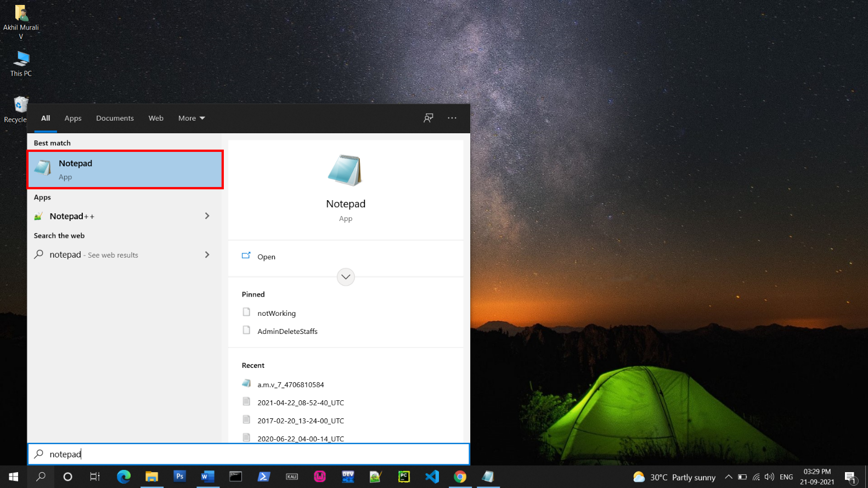Click the search input box containing notepad
This screenshot has width=868, height=488.
[x=249, y=454]
